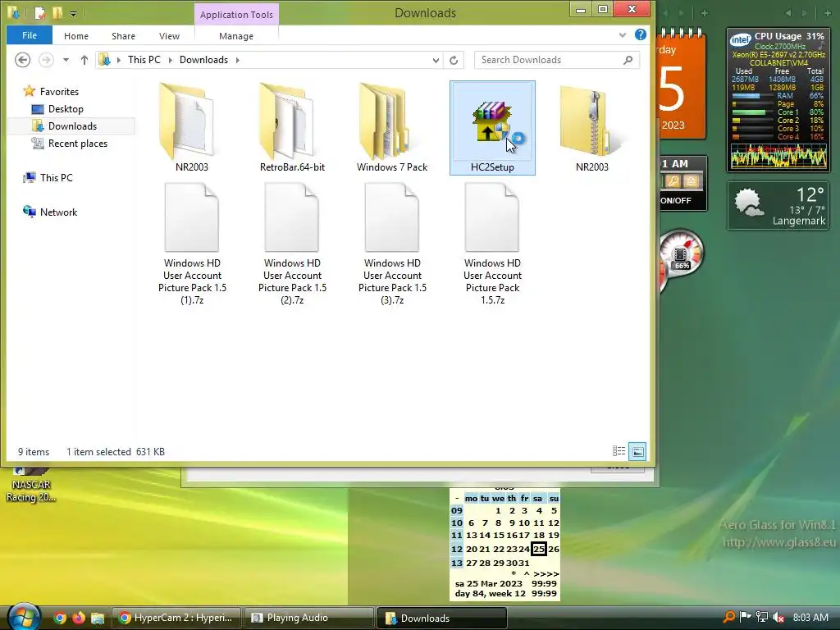This screenshot has height=630, width=840.
Task: Switch to the View ribbon tab
Action: coord(169,36)
